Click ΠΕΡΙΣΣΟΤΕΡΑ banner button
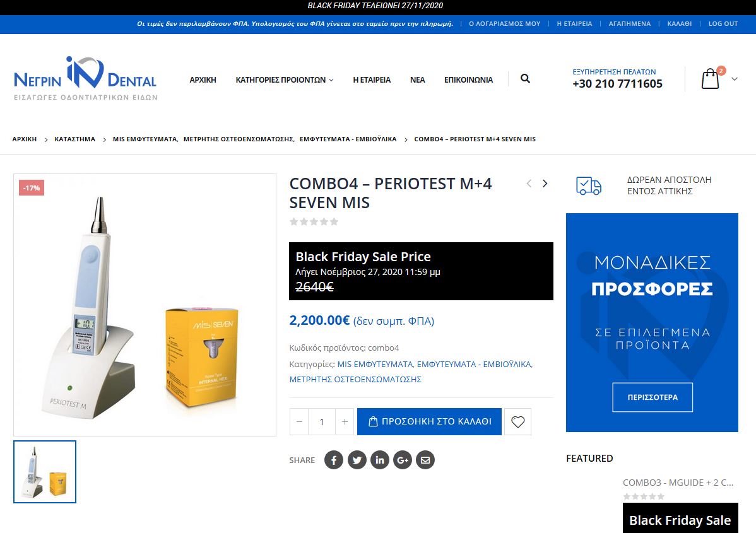The width and height of the screenshot is (756, 533). coord(653,397)
